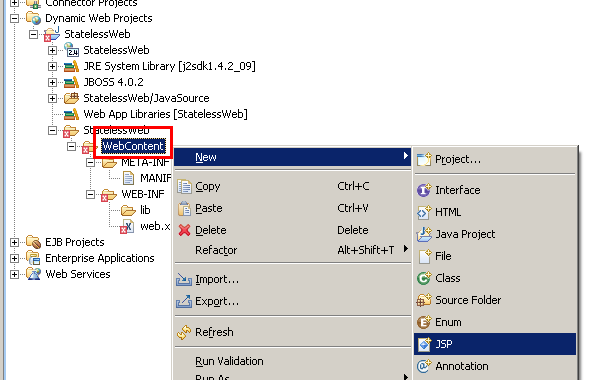Click the WEB-INF folder icon
The width and height of the screenshot is (593, 380).
click(x=109, y=195)
